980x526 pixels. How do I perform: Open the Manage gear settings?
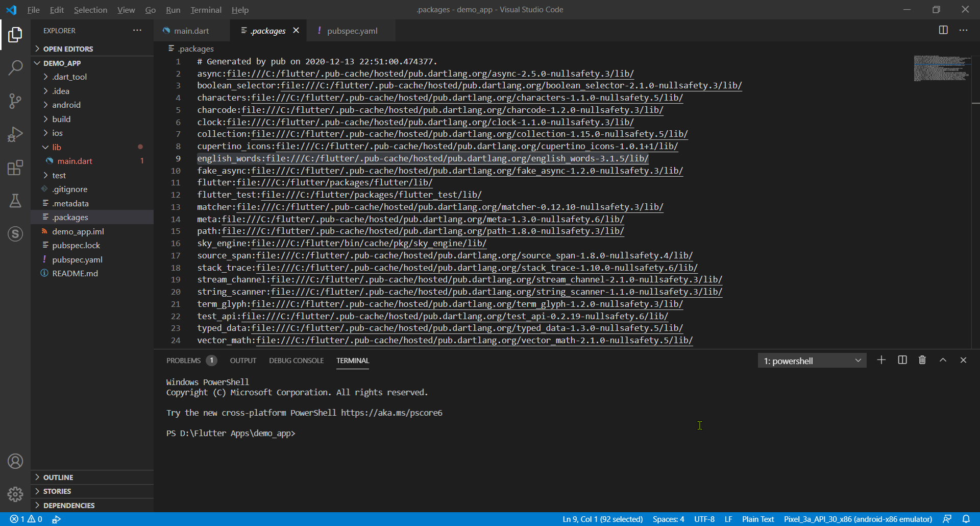point(15,494)
